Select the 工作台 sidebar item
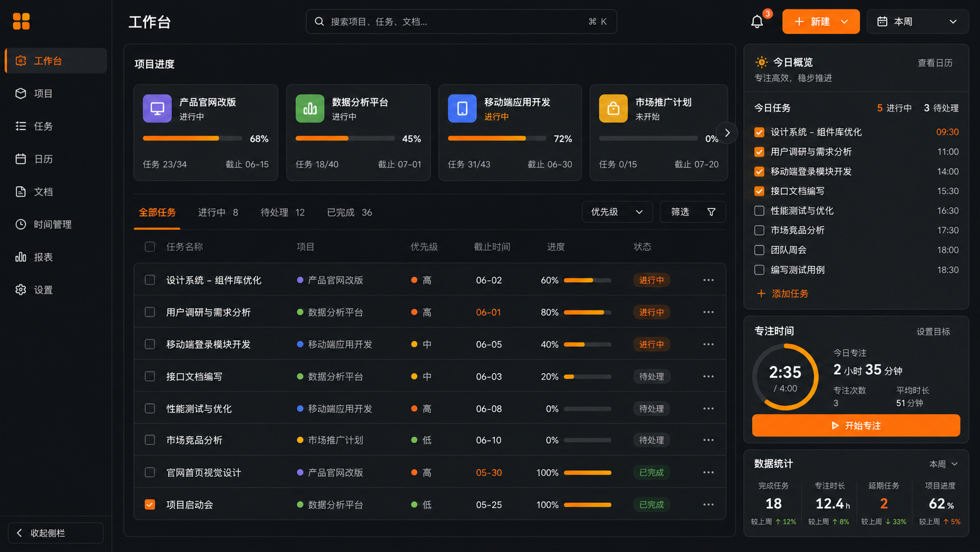The image size is (980, 552). click(56, 60)
